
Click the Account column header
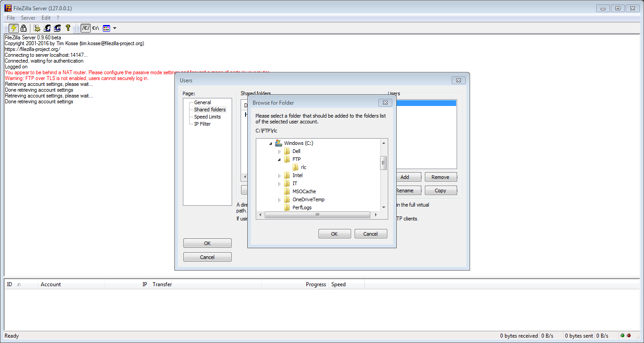click(71, 284)
